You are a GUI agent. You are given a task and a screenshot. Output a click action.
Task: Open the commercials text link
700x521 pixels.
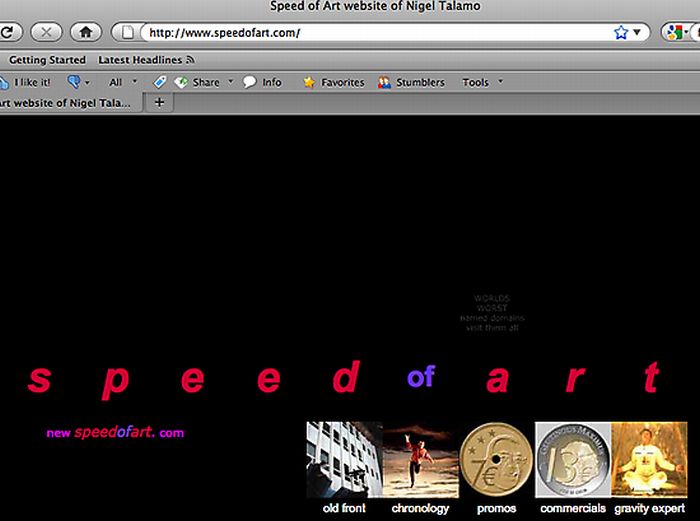[573, 508]
